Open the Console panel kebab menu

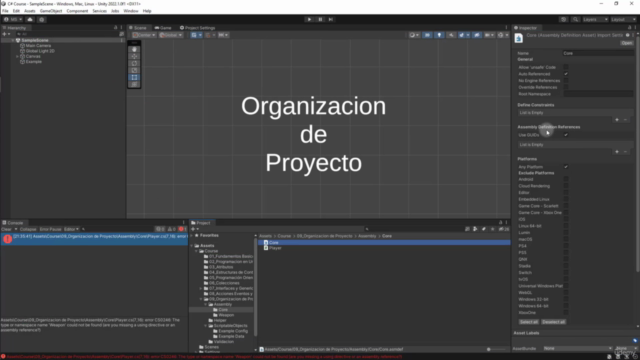click(184, 223)
